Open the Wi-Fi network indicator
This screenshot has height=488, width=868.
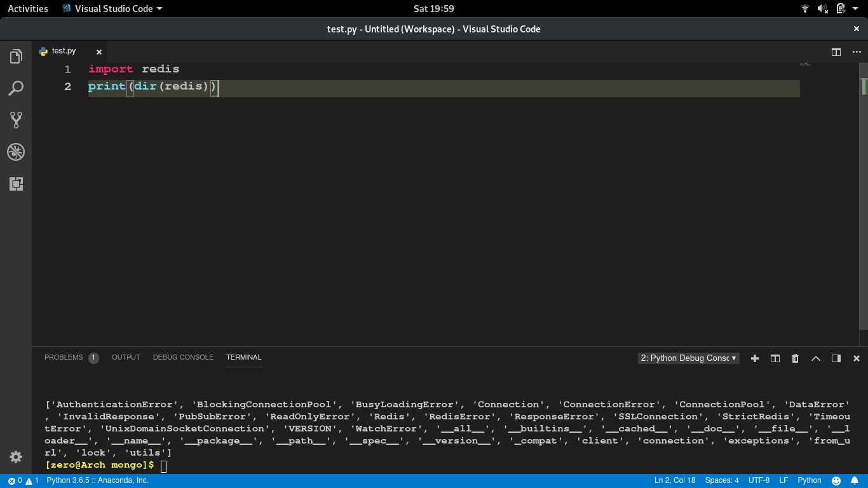pyautogui.click(x=805, y=9)
